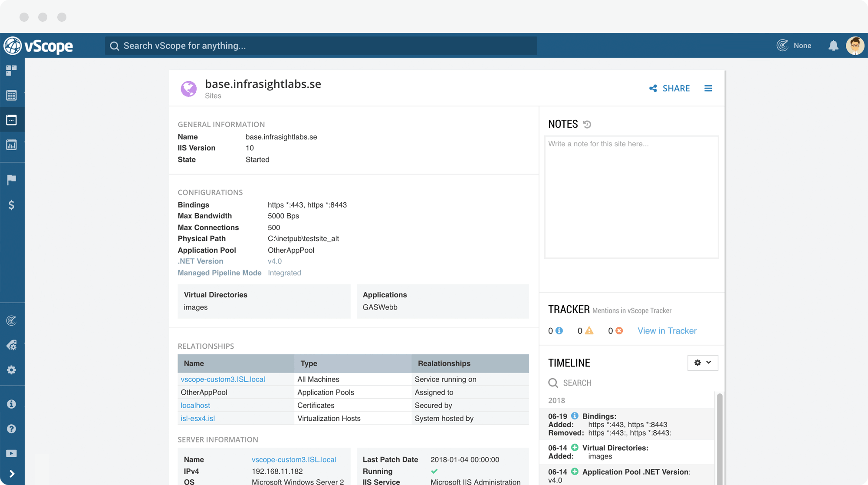The width and height of the screenshot is (868, 485).
Task: Open the timeline settings gear dropdown
Action: point(703,363)
